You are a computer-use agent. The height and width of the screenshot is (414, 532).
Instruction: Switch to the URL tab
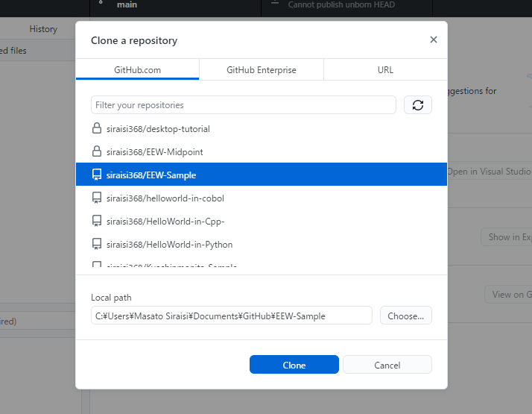(385, 69)
